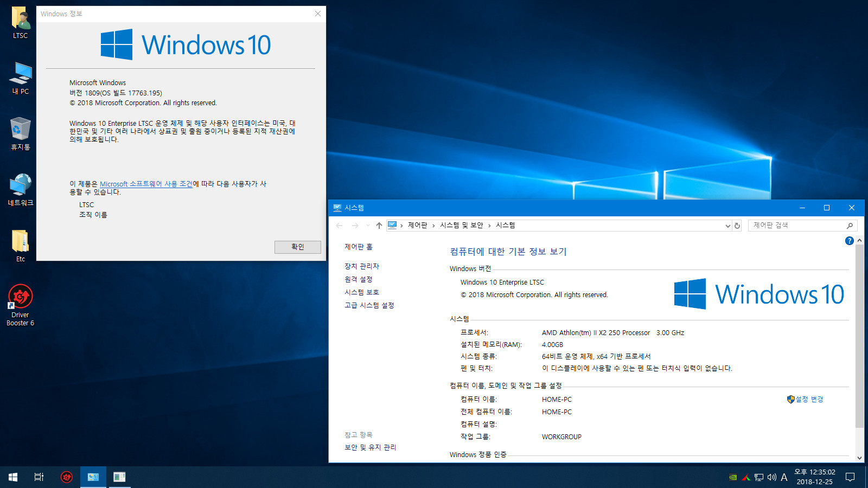868x488 pixels.
Task: Click 제어판 breadcrumb item
Action: 418,225
